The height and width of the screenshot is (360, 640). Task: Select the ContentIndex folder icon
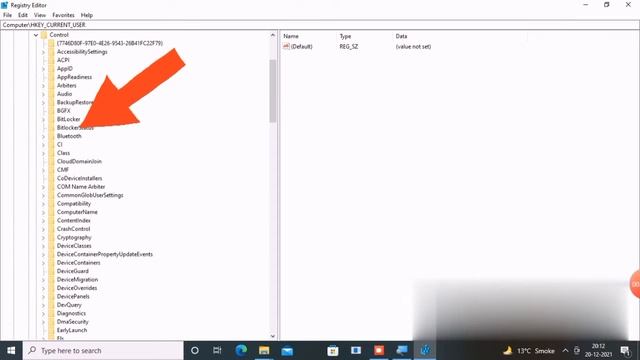point(51,220)
